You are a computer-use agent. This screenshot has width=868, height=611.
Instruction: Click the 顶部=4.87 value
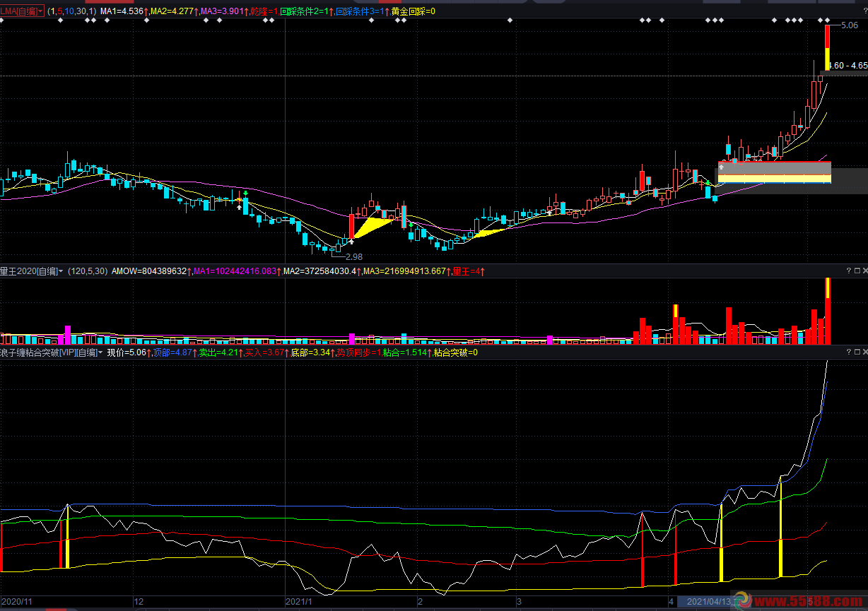[172, 352]
